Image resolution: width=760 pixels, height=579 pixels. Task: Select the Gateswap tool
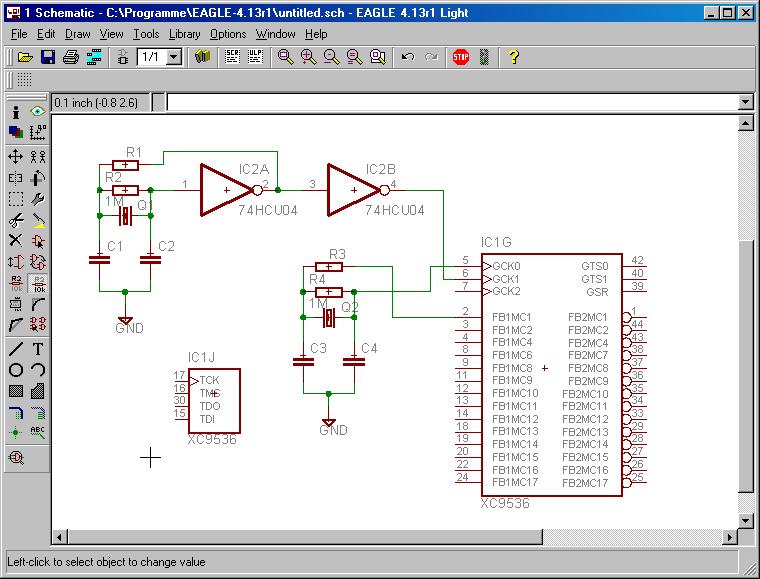37,262
